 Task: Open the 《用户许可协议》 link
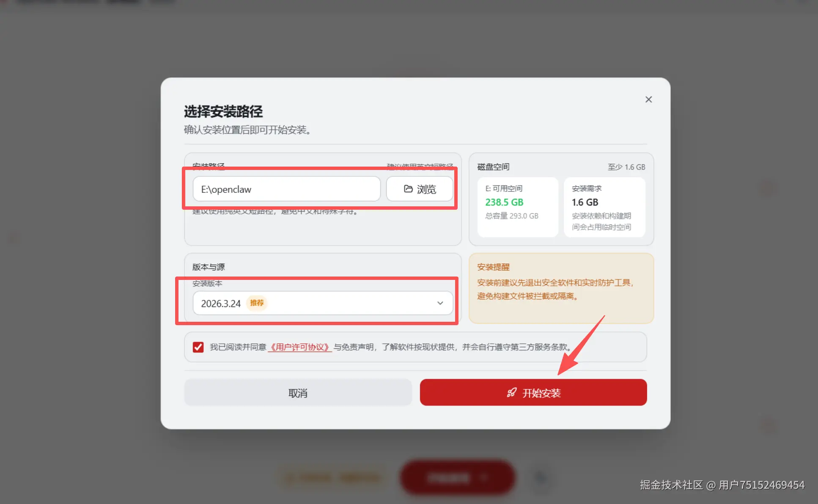pos(300,347)
